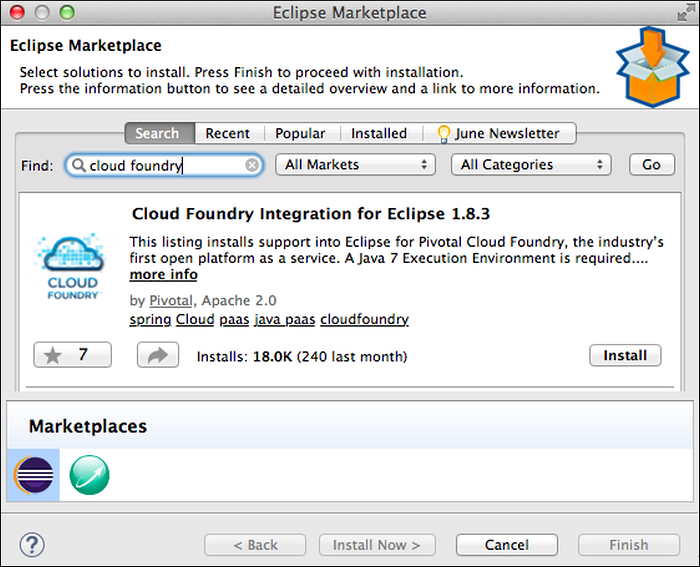700x567 pixels.
Task: Click the Cloud Foundry Integration title
Action: 311,214
